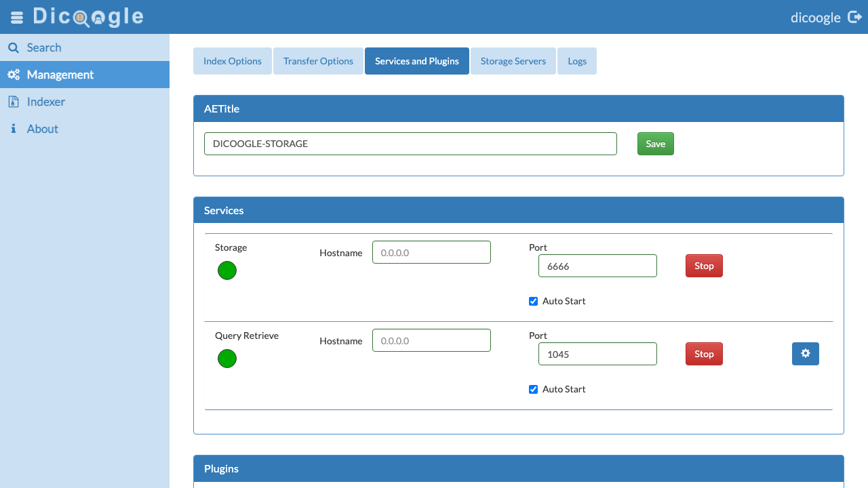Click the Services panel header
The image size is (868, 488).
(519, 210)
